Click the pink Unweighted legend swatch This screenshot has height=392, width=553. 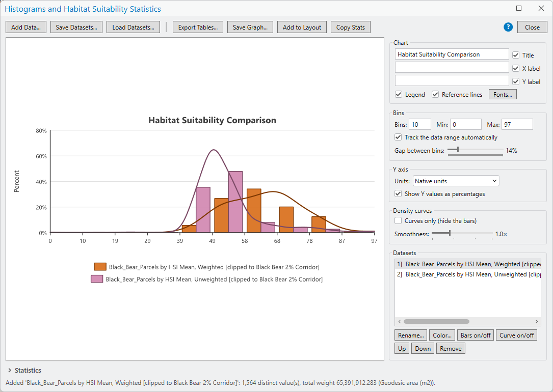(97, 279)
